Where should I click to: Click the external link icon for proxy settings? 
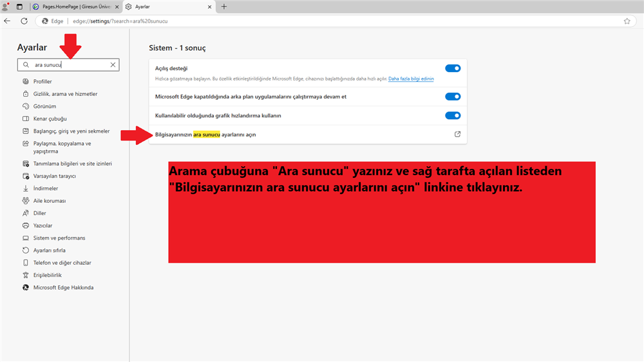457,134
